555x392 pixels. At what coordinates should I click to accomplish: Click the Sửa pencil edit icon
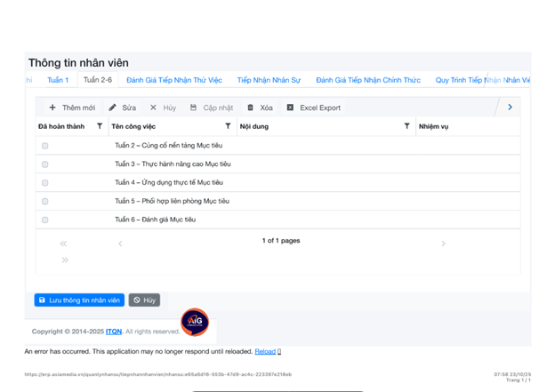pos(113,108)
